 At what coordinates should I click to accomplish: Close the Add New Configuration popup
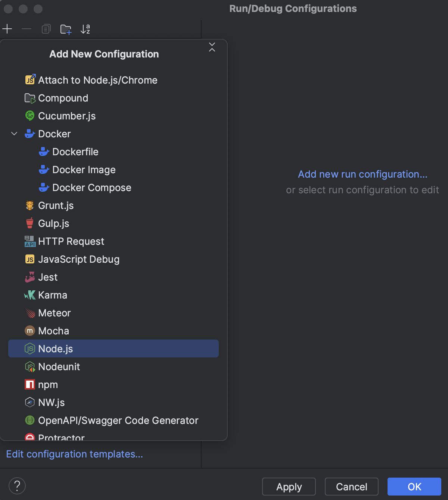click(212, 47)
